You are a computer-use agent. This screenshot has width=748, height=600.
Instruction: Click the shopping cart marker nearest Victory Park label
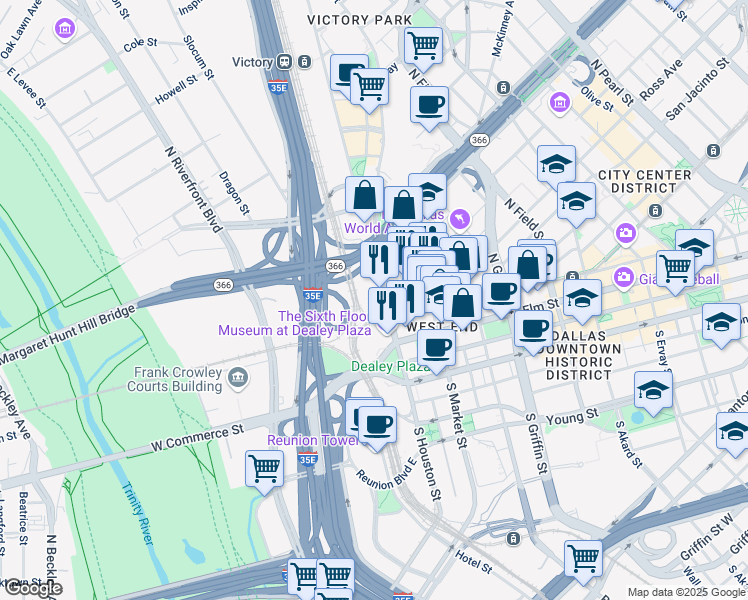pos(423,46)
